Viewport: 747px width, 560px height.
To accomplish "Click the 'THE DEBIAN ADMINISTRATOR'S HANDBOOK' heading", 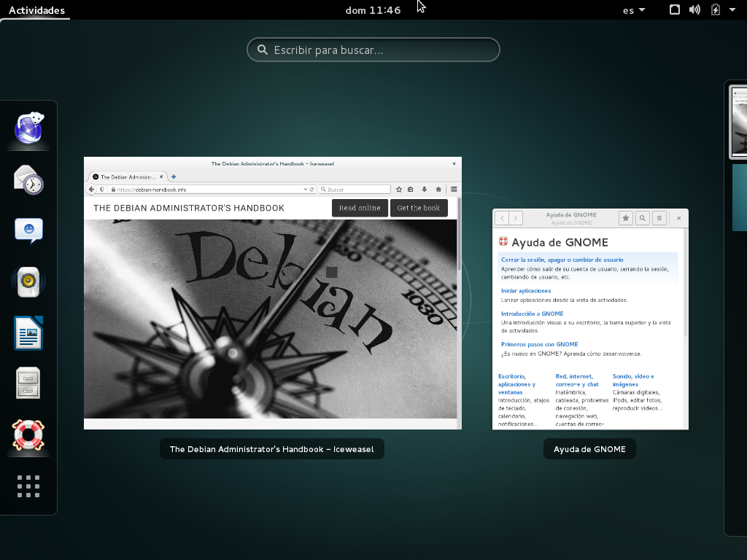I will coord(189,208).
